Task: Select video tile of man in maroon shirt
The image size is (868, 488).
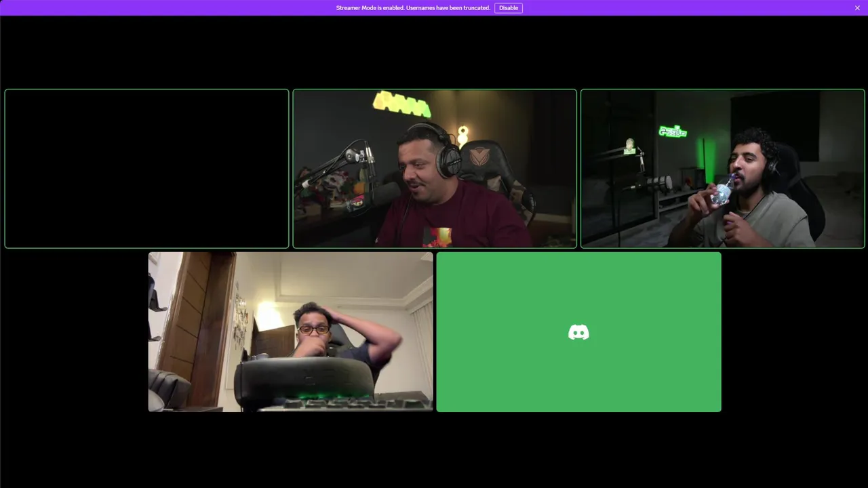Action: [435, 169]
